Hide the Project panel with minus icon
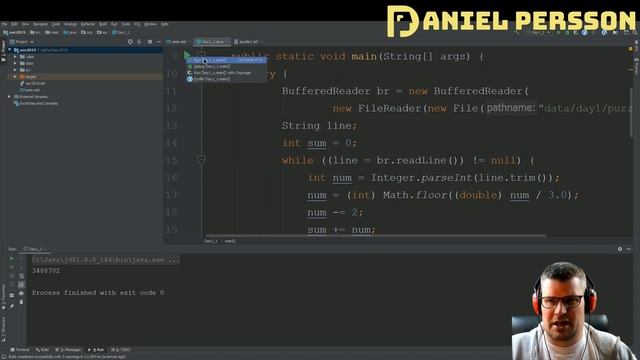This screenshot has width=640, height=360. coord(158,42)
